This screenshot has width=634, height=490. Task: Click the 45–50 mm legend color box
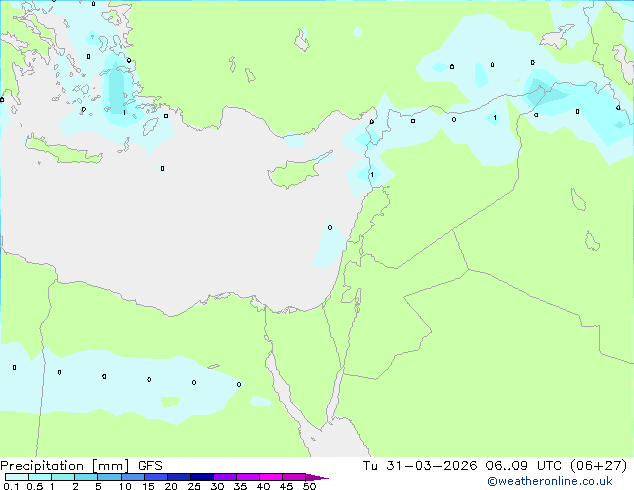pyautogui.click(x=294, y=477)
